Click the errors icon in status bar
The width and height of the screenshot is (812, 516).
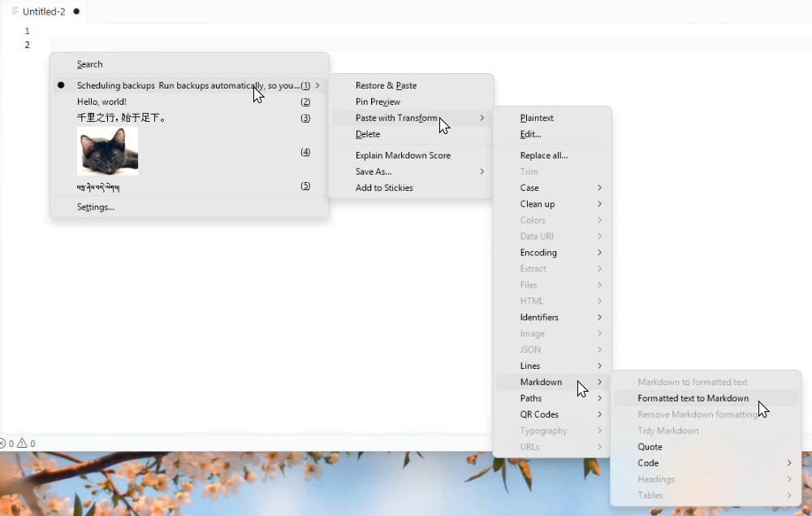coord(2,444)
